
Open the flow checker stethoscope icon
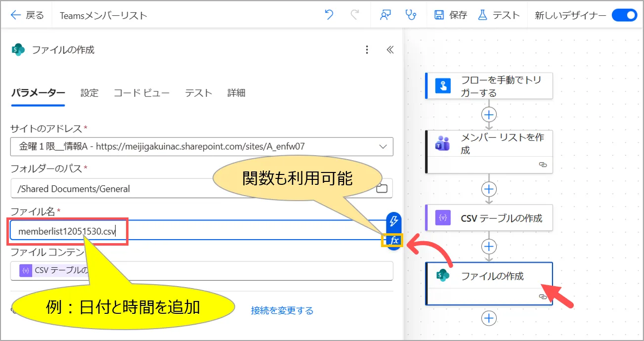(410, 15)
